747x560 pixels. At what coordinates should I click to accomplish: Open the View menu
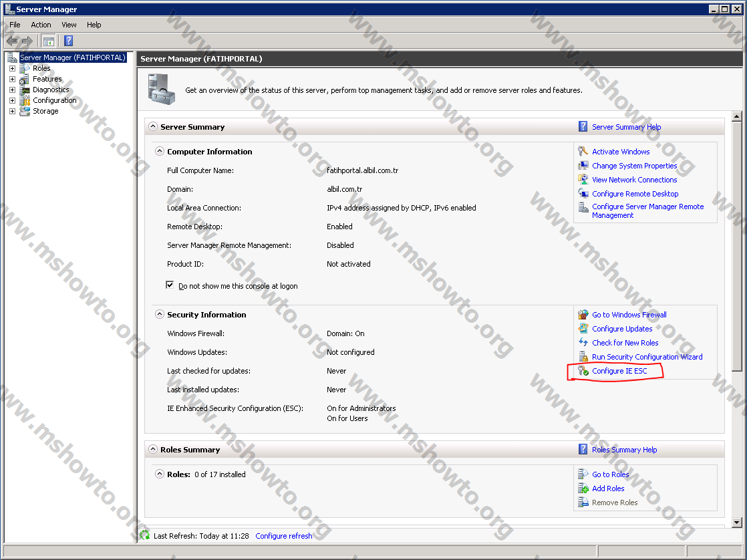click(x=69, y=25)
